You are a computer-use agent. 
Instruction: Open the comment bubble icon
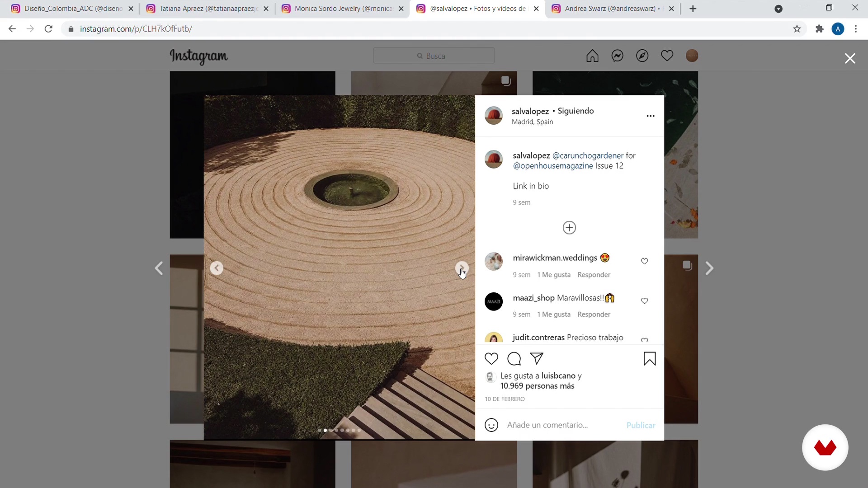pos(514,359)
